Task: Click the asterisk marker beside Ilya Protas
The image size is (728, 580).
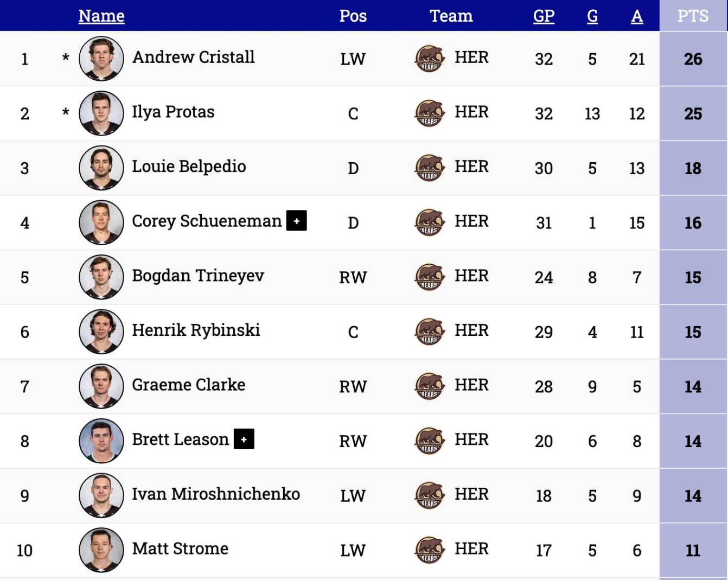Action: [65, 113]
